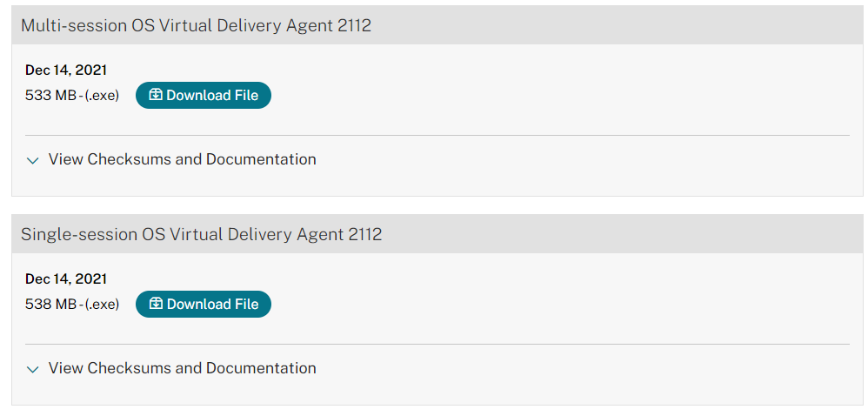Click the Dec 14, 2021 date under Single-session
868x416 pixels.
tap(66, 278)
